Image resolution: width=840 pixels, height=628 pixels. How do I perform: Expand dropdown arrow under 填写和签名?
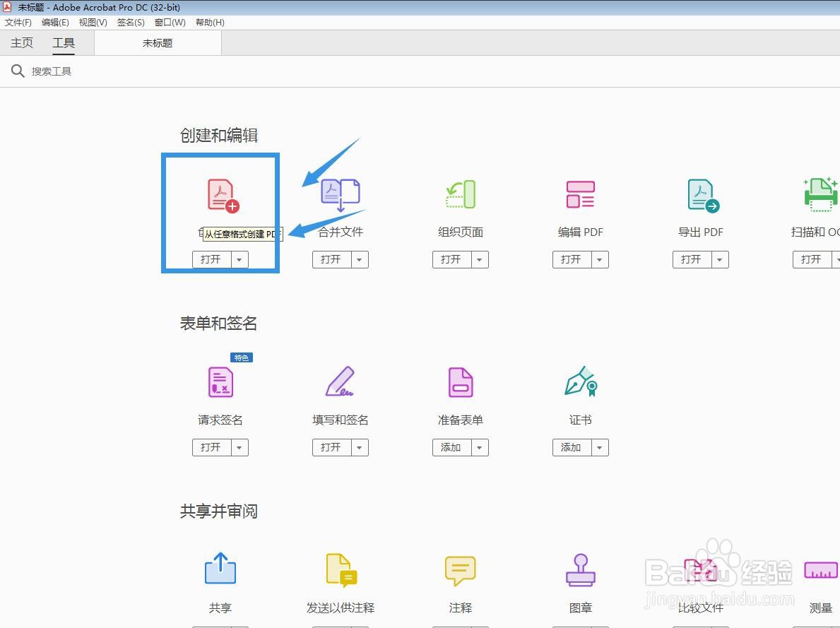tap(360, 447)
